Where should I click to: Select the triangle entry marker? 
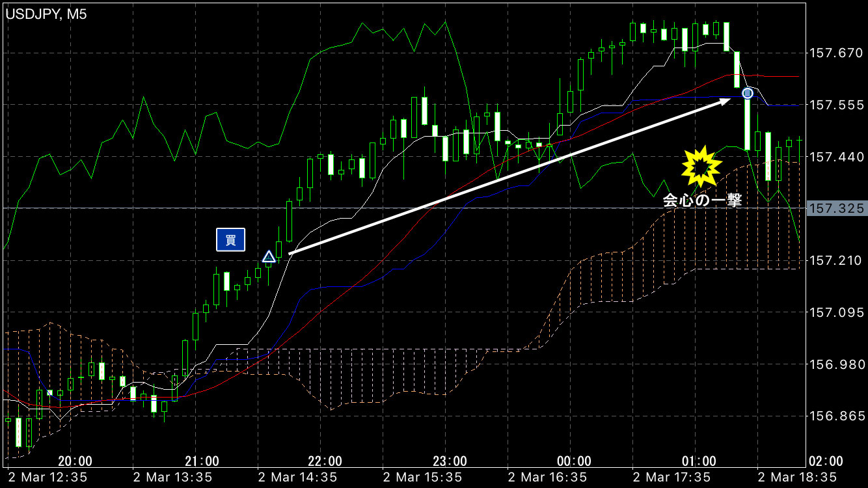pyautogui.click(x=269, y=256)
